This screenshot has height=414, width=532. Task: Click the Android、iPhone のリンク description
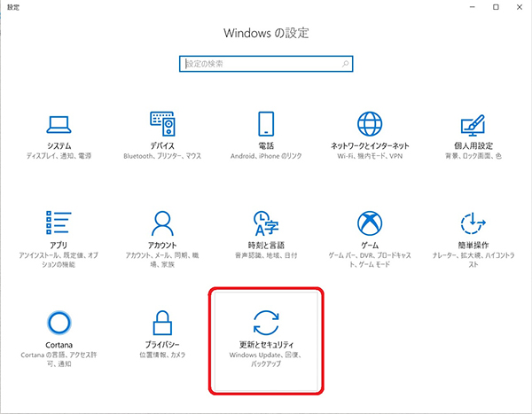click(x=266, y=156)
